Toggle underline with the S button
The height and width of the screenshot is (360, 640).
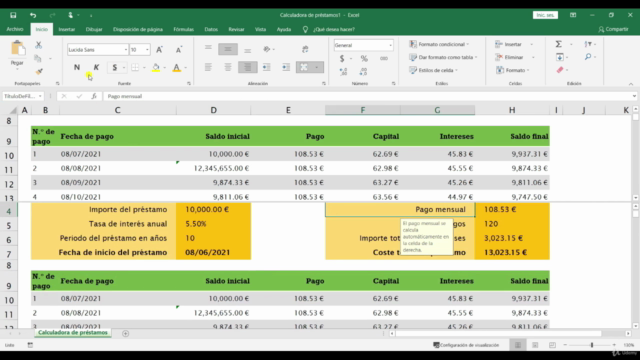pos(115,67)
